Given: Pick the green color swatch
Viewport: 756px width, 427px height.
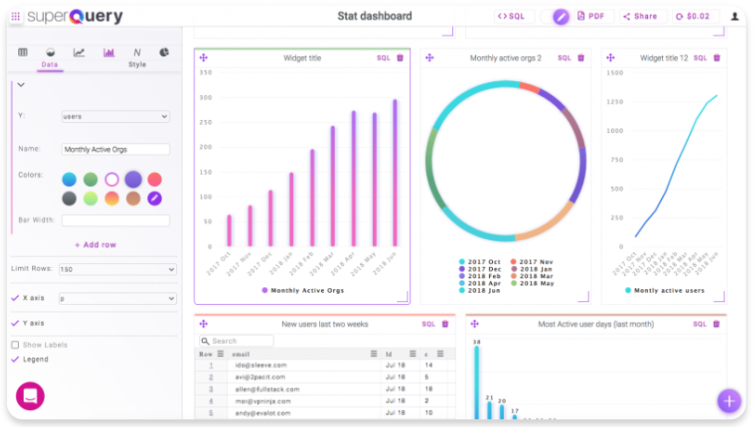Looking at the screenshot, I should coord(90,179).
